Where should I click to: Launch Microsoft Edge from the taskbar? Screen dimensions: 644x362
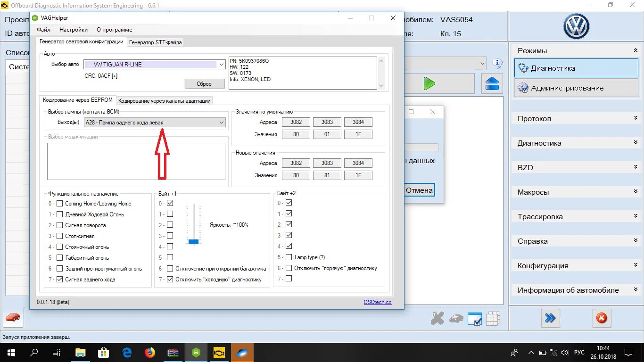127,352
